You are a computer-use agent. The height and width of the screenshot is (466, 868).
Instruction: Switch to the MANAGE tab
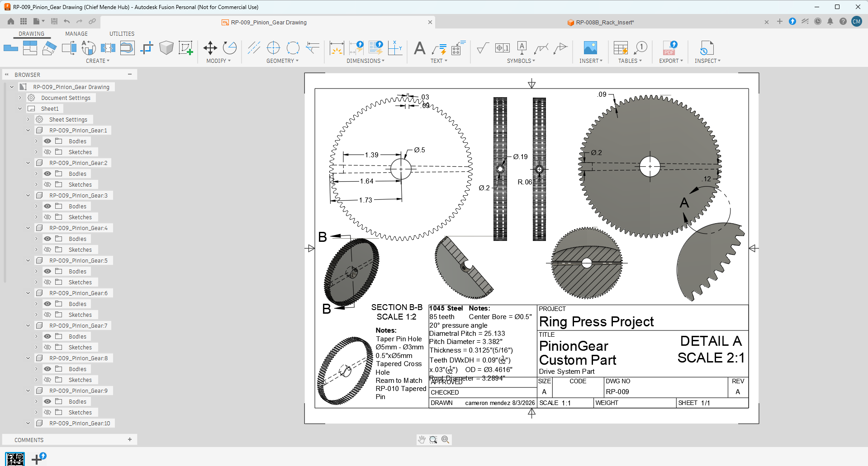pos(76,34)
